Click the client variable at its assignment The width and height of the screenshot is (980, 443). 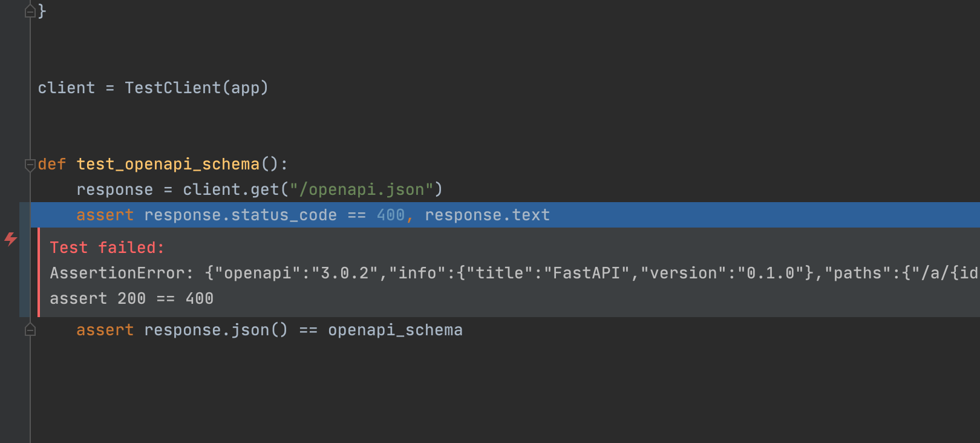tap(66, 88)
